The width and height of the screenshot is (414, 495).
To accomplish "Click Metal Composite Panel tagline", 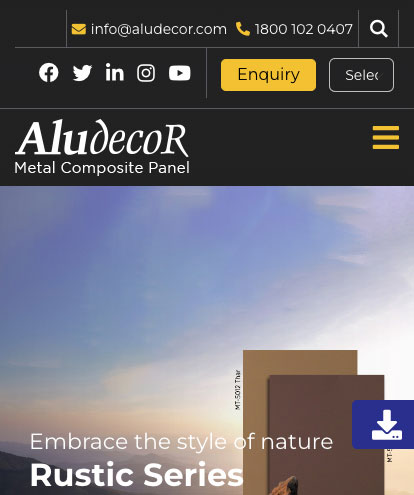I will tap(102, 168).
